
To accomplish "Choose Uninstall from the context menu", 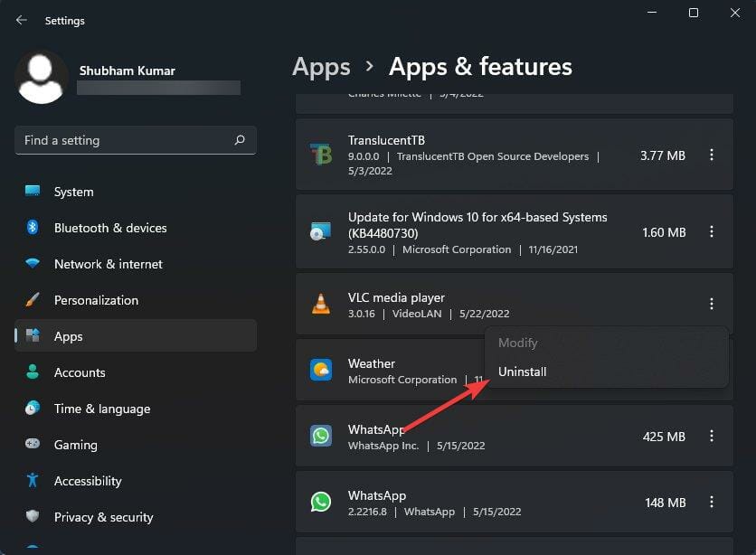I will 607,372.
